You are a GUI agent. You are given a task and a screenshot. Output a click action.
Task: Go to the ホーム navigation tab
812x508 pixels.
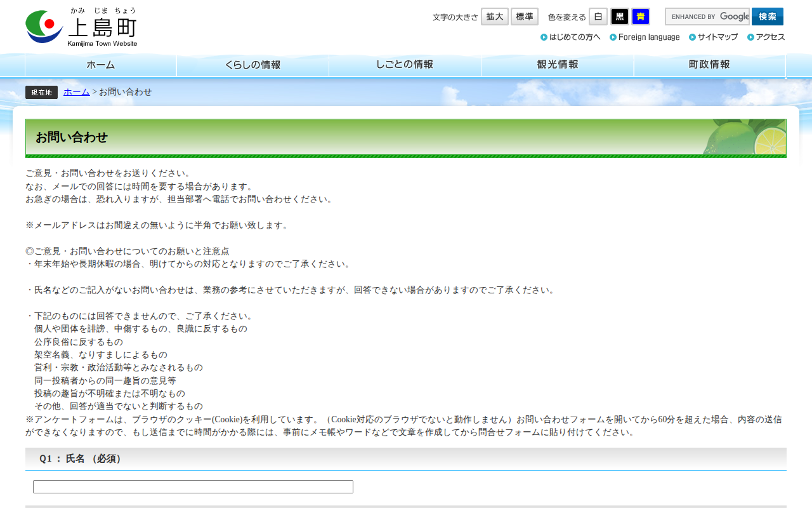click(x=101, y=65)
